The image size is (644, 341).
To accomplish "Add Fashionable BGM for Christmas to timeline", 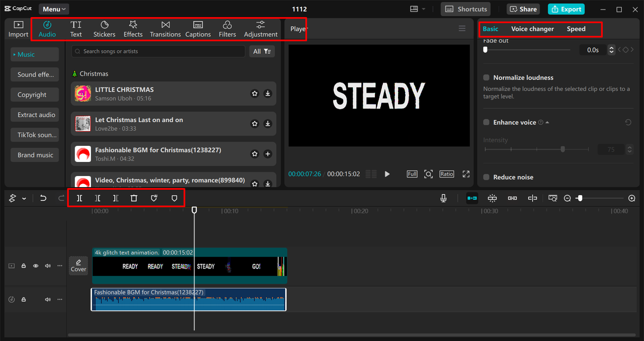I will pos(268,154).
